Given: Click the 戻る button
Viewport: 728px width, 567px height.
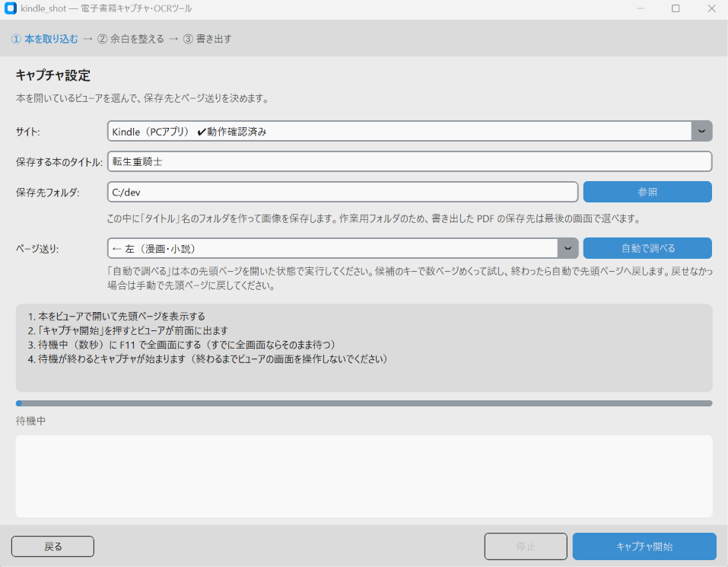Looking at the screenshot, I should pos(52,546).
